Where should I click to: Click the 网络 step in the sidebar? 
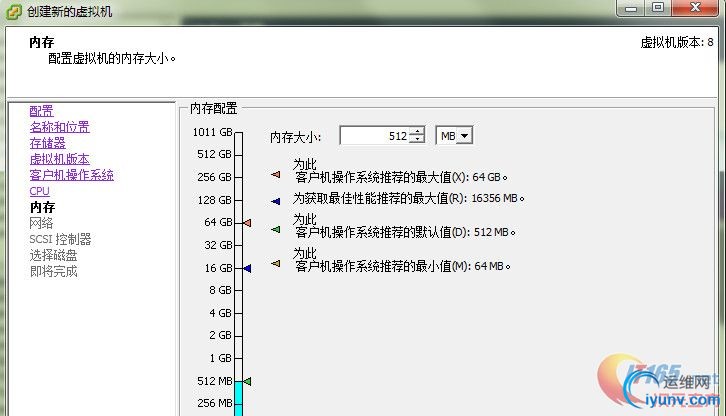(41, 223)
